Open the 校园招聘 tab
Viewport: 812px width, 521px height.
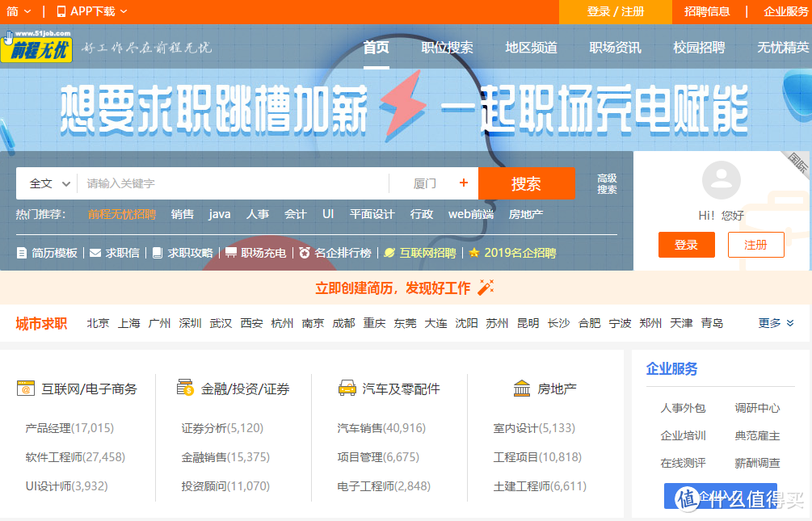click(x=699, y=48)
